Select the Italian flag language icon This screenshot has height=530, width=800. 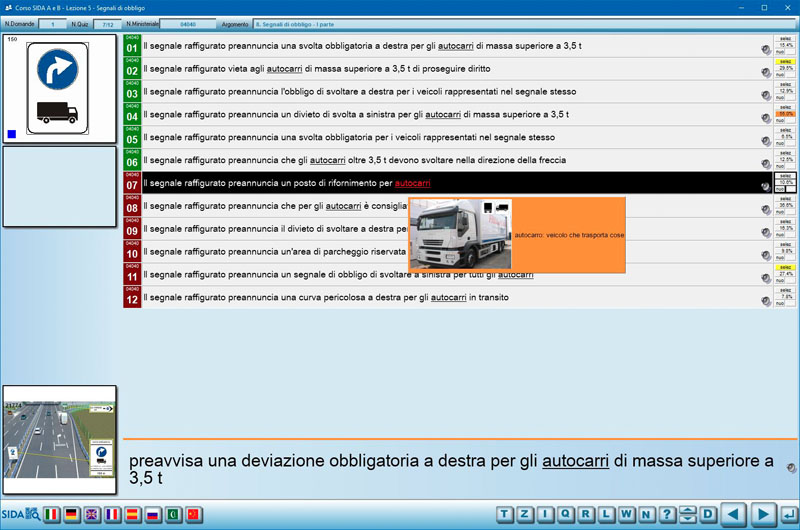click(x=51, y=514)
